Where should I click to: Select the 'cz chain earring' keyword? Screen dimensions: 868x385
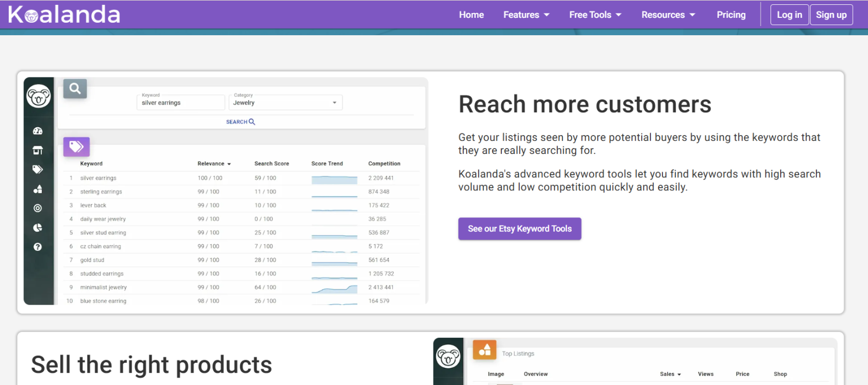pos(100,246)
